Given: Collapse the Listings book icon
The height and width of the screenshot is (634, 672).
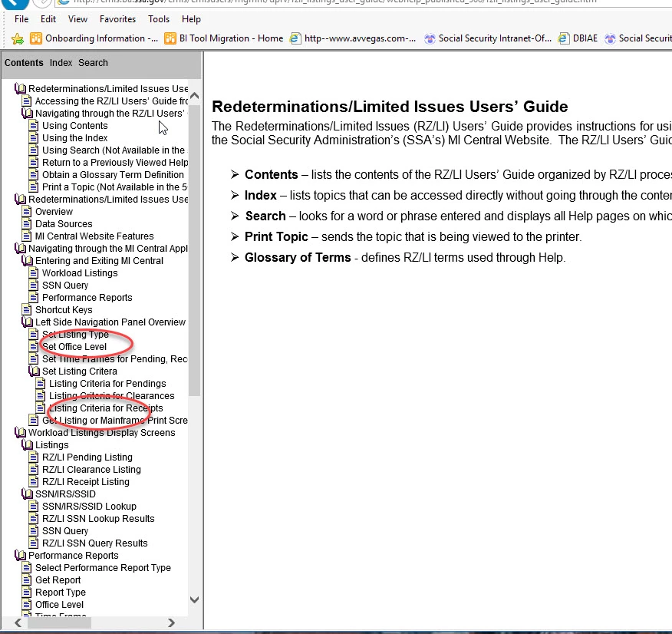Looking at the screenshot, I should pos(27,445).
